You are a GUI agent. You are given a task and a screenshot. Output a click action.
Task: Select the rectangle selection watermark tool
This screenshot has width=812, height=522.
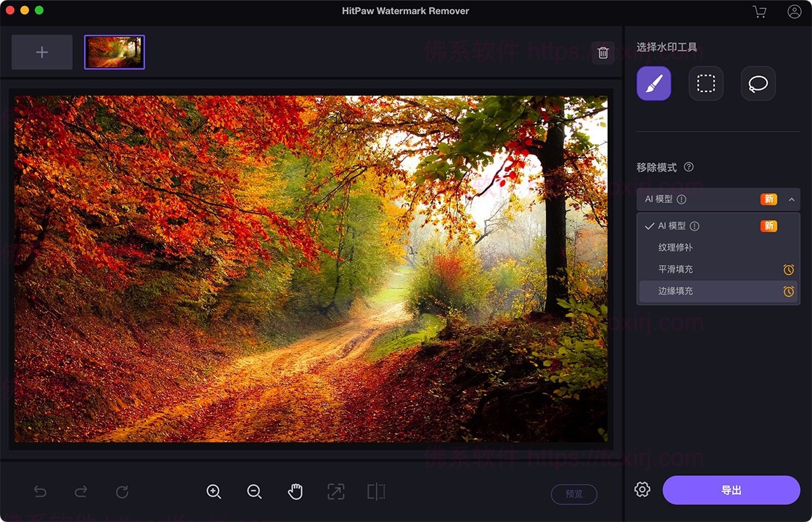click(x=705, y=83)
